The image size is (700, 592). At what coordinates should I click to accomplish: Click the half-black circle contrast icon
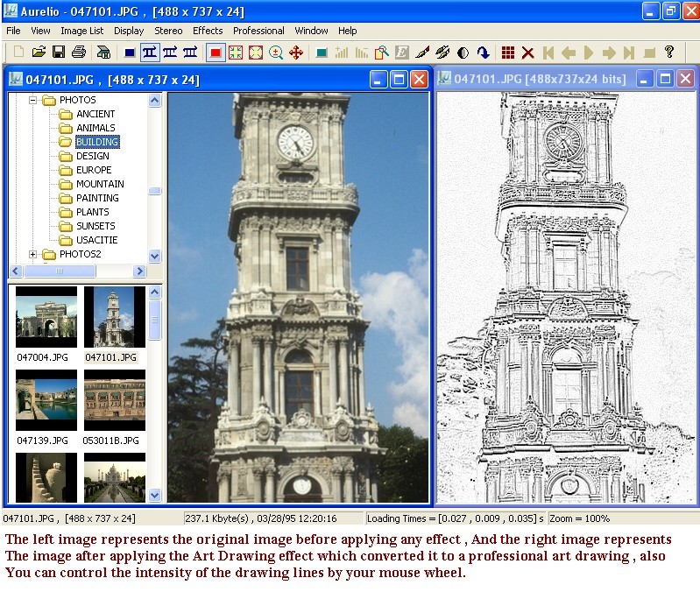(463, 53)
